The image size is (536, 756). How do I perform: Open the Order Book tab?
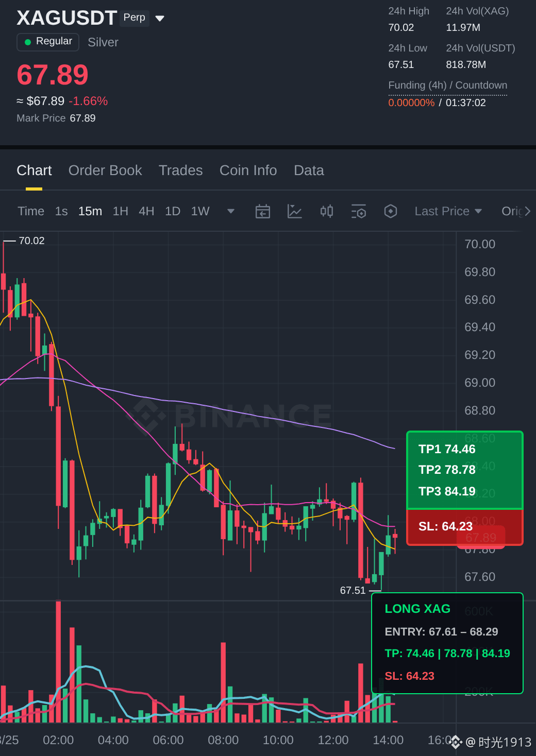(105, 170)
